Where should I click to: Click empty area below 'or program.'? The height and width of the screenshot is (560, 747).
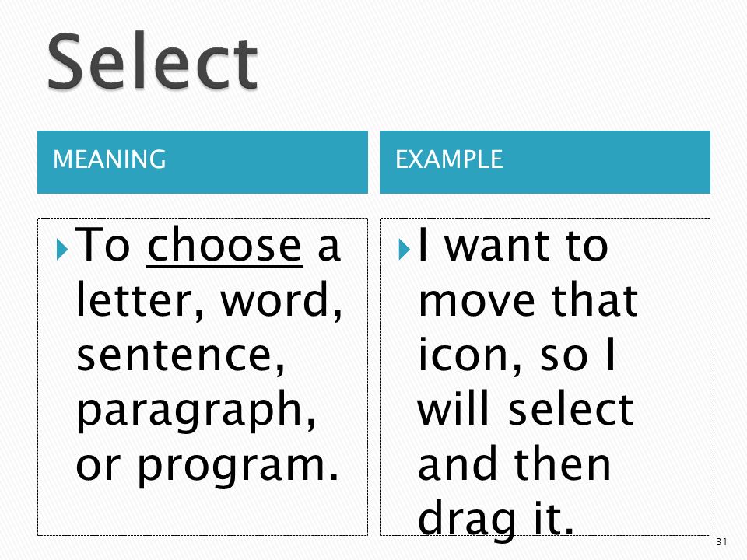(202, 512)
